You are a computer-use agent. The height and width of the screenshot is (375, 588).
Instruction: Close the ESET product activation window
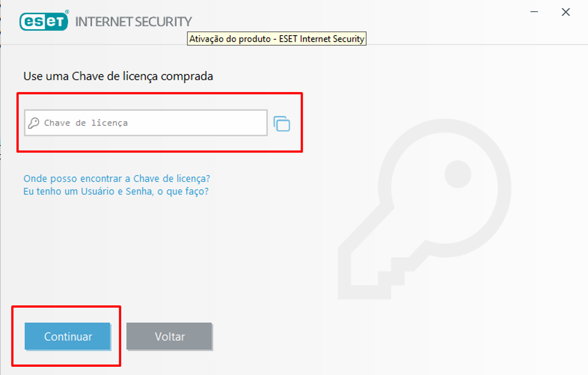pos(566,12)
